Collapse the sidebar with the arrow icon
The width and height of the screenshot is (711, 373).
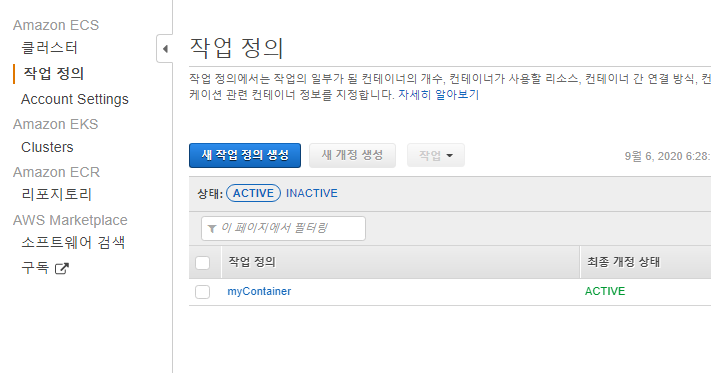(165, 48)
